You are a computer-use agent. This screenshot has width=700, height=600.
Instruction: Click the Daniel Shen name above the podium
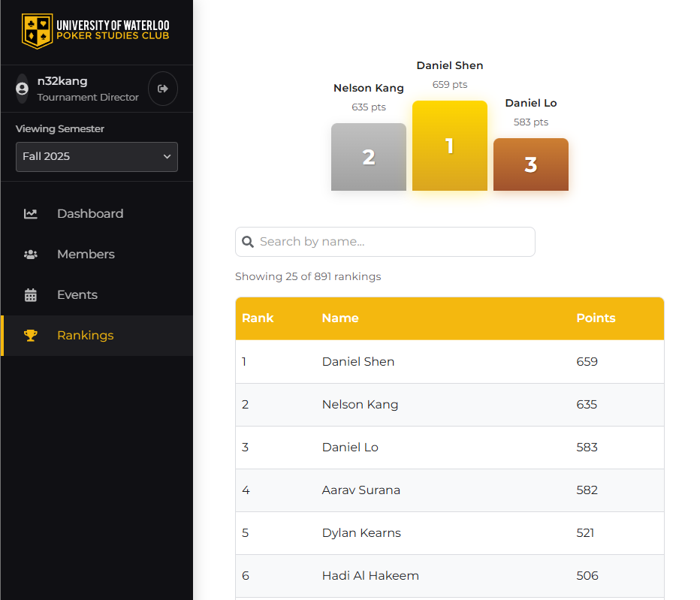450,65
